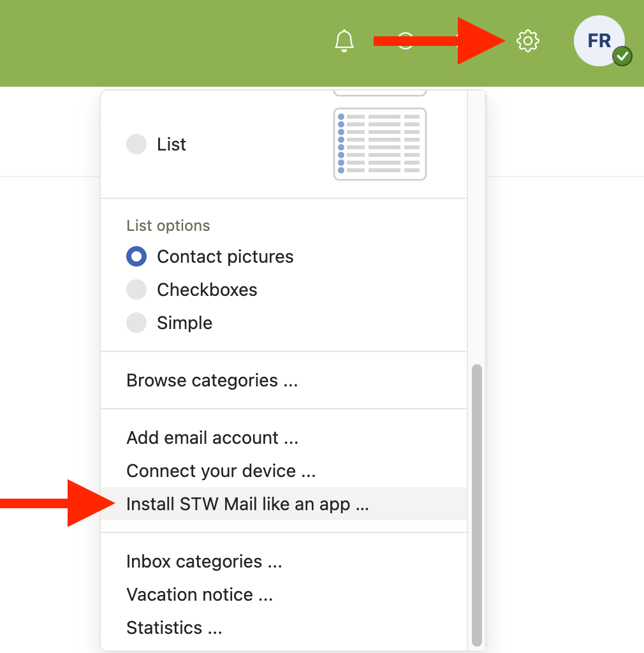Click the settings menu scrollbar thumb

point(476,504)
